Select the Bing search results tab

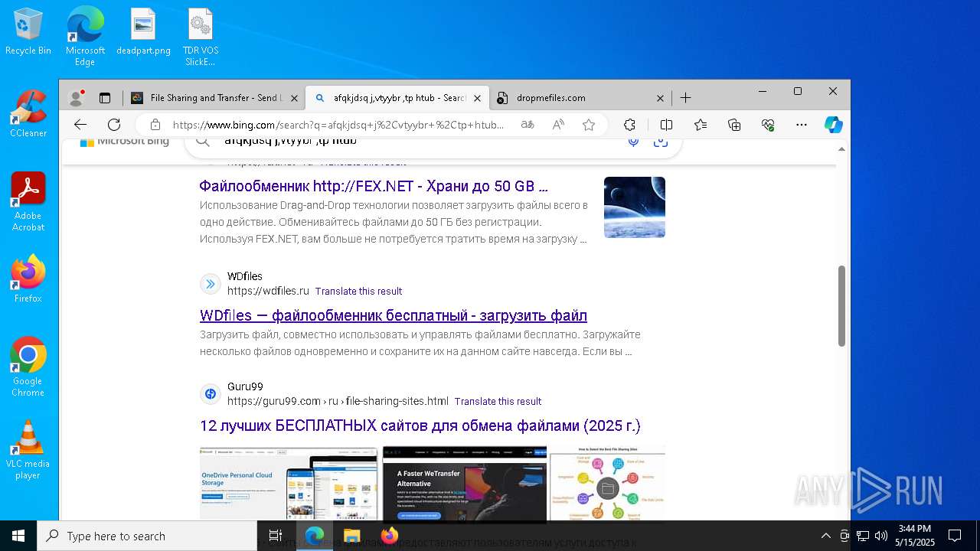click(397, 98)
